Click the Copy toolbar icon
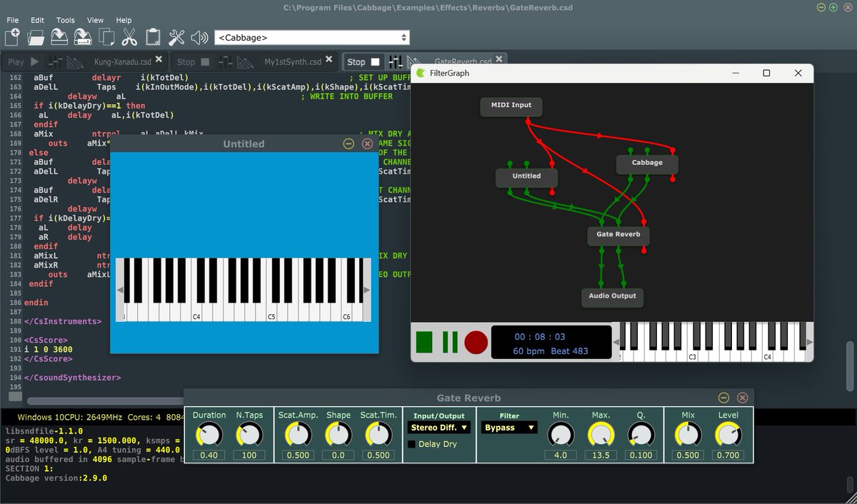 106,37
